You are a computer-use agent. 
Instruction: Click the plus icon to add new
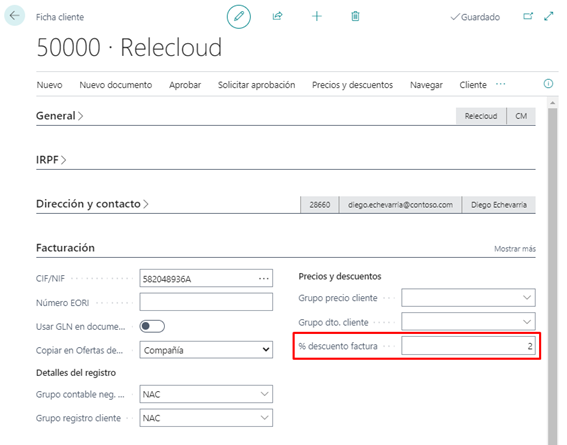[x=317, y=16]
